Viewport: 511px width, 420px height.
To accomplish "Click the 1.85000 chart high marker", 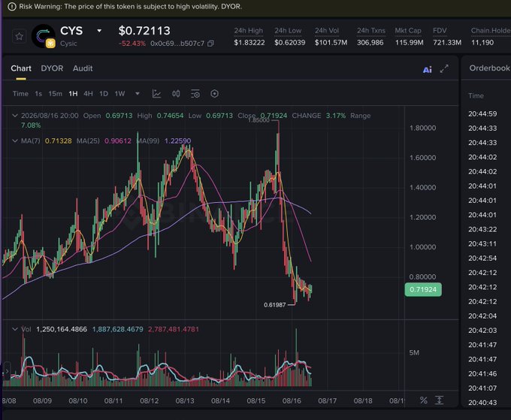I will (259, 120).
